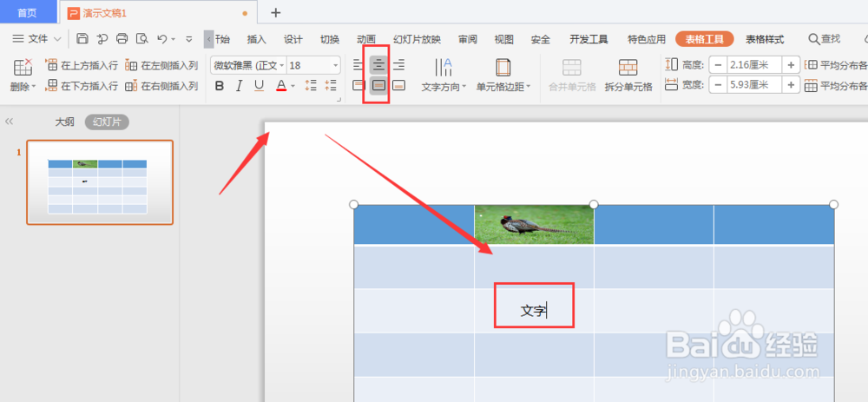Screen dimensions: 868x402
Task: Click the Print icon in quick toolbar
Action: [x=122, y=38]
